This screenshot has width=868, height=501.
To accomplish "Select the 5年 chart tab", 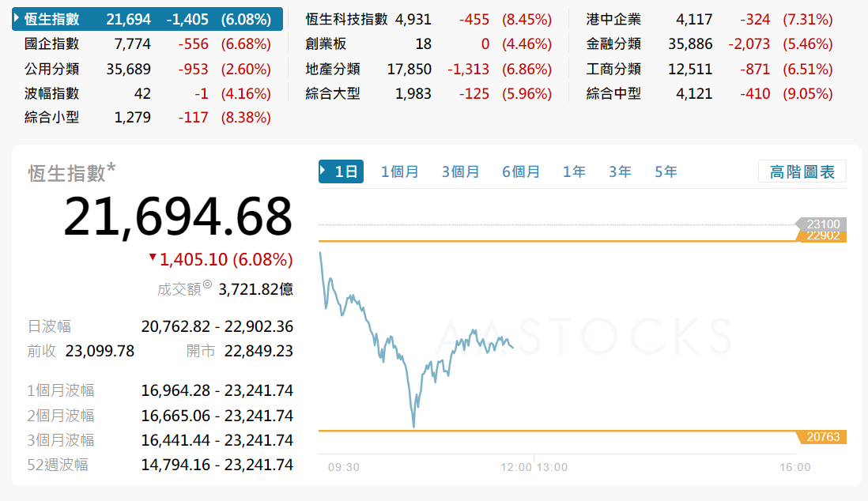I will 666,171.
